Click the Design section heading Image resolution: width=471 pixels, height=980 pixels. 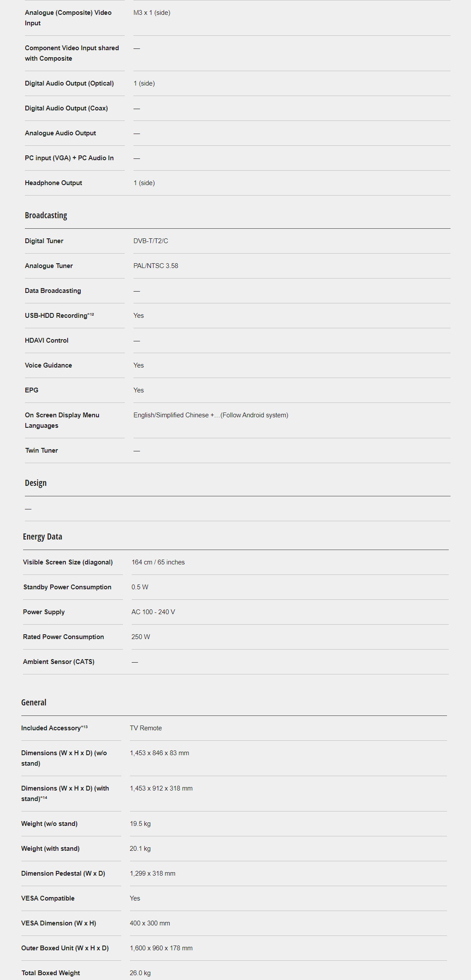pyautogui.click(x=35, y=483)
